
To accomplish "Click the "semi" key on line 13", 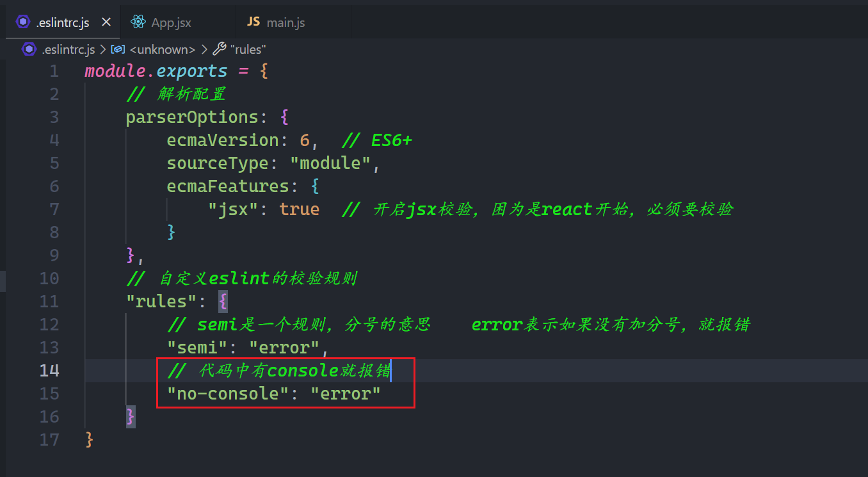I will 197,348.
